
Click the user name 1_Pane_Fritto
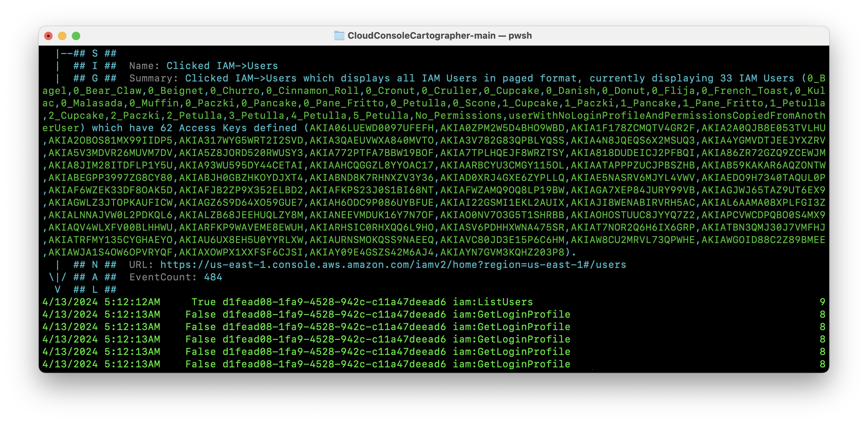click(x=723, y=103)
